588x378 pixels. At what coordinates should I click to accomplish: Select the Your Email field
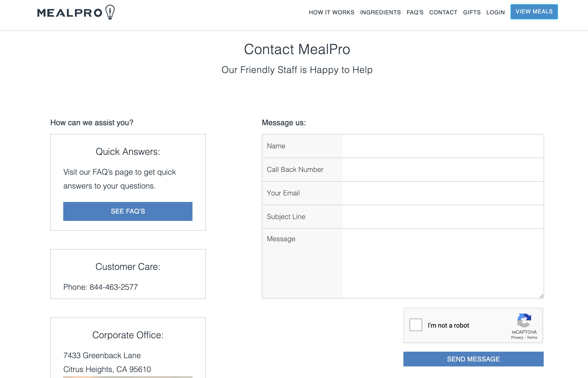click(x=403, y=193)
